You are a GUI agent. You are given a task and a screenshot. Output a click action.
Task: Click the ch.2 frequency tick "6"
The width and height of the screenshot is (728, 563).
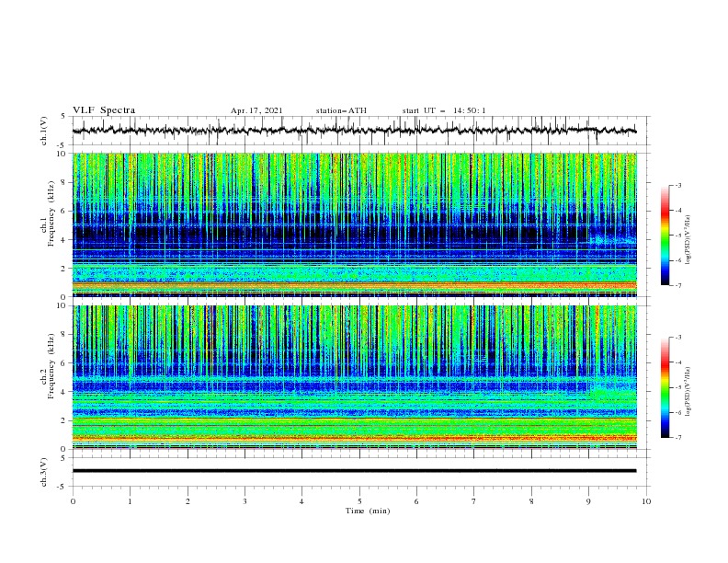(x=64, y=363)
